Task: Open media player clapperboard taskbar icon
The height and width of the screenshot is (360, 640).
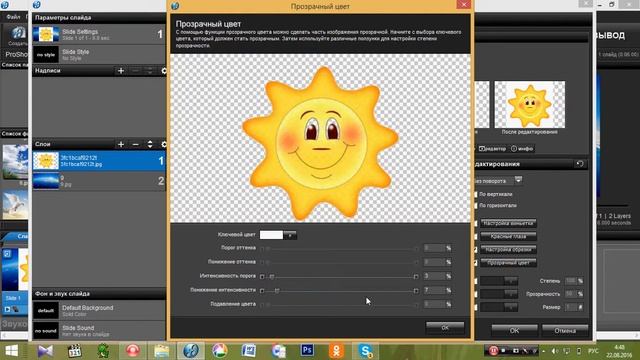Action: click(75, 351)
